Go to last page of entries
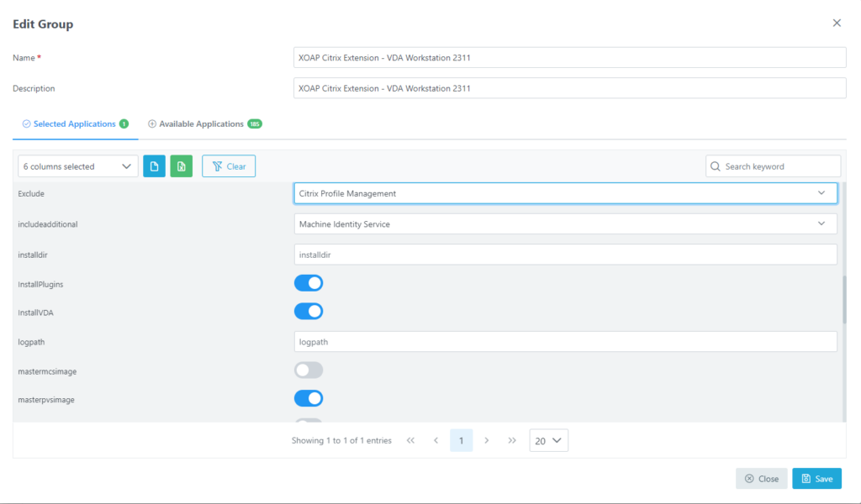The width and height of the screenshot is (861, 504). click(512, 440)
